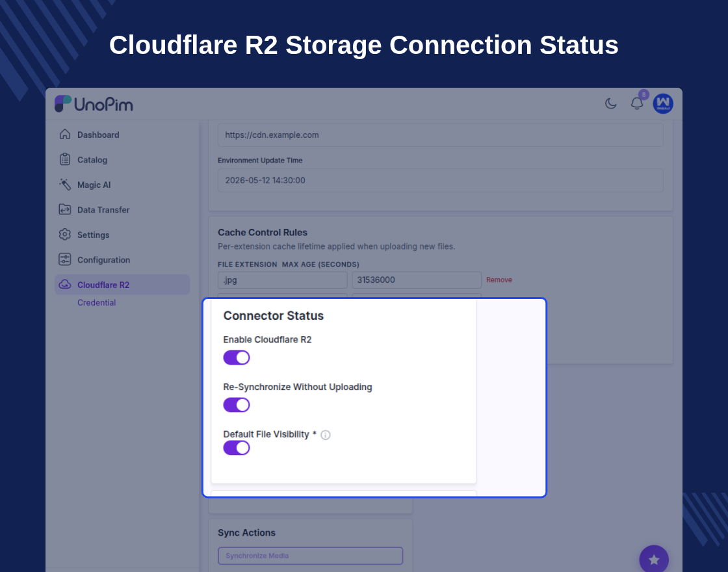Click the Connector Status heading
728x572 pixels.
pos(274,316)
